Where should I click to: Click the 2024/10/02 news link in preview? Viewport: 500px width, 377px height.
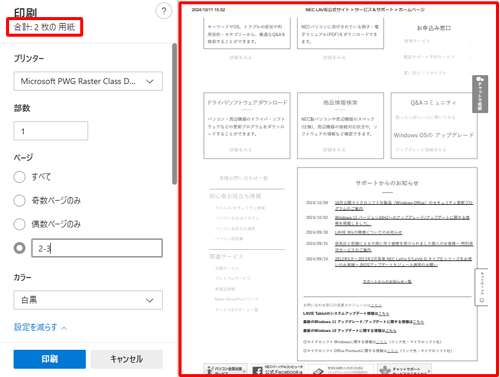[x=402, y=220]
